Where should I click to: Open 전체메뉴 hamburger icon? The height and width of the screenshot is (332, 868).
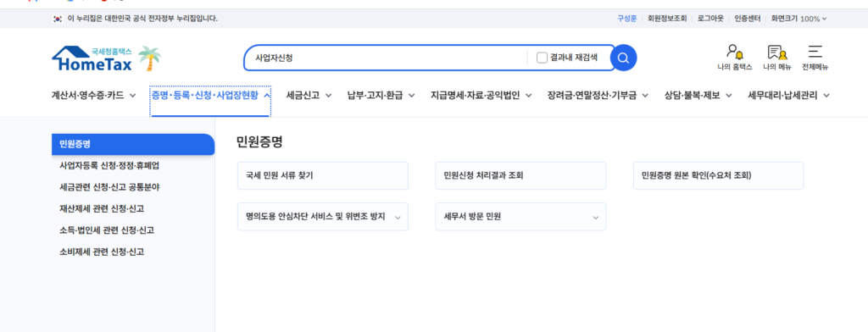click(815, 58)
